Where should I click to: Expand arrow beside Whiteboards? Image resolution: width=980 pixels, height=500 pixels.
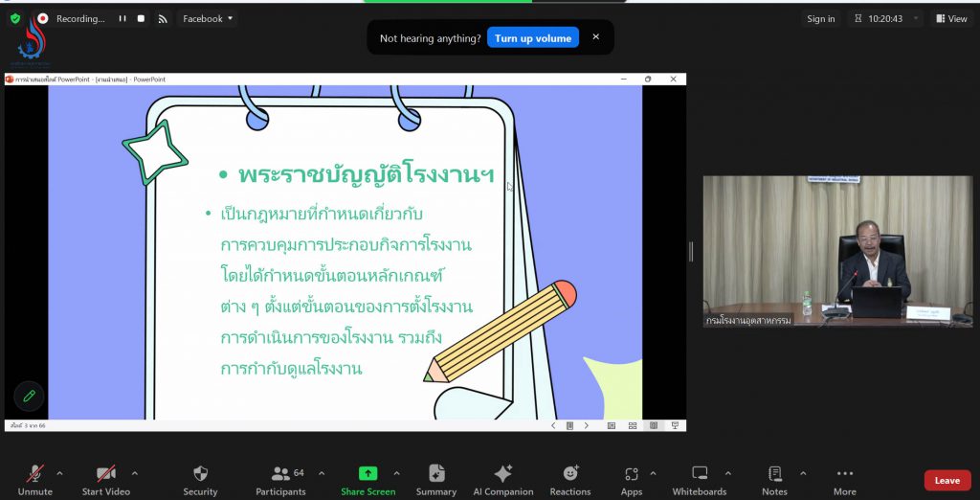point(727,474)
